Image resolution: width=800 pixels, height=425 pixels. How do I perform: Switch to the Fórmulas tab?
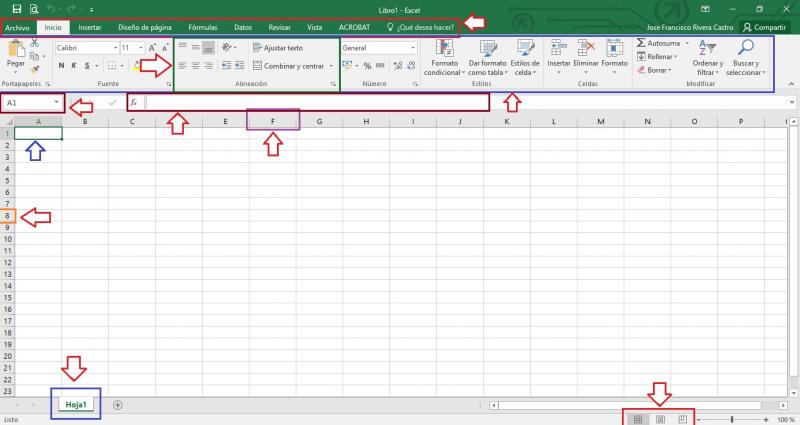pyautogui.click(x=203, y=27)
